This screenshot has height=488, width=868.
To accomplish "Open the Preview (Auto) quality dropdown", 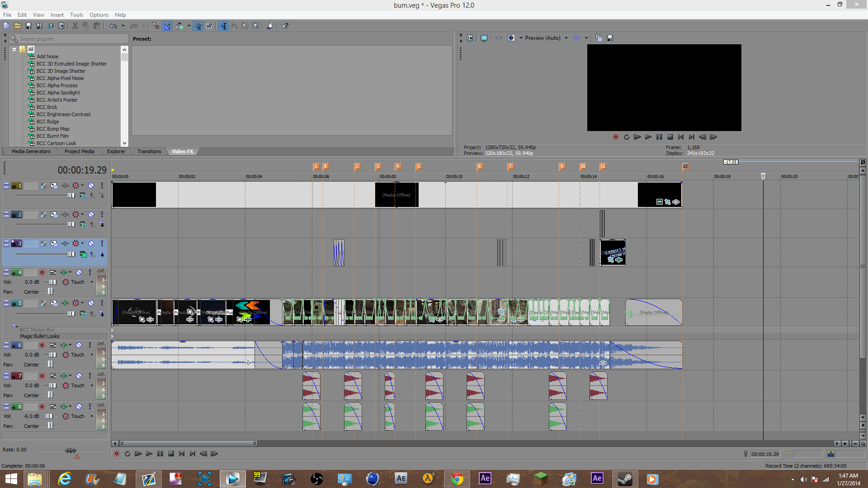I will 566,38.
